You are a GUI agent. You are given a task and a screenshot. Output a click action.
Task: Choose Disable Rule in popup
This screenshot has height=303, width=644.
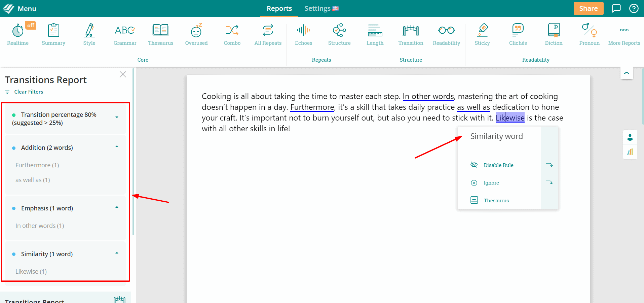point(498,165)
